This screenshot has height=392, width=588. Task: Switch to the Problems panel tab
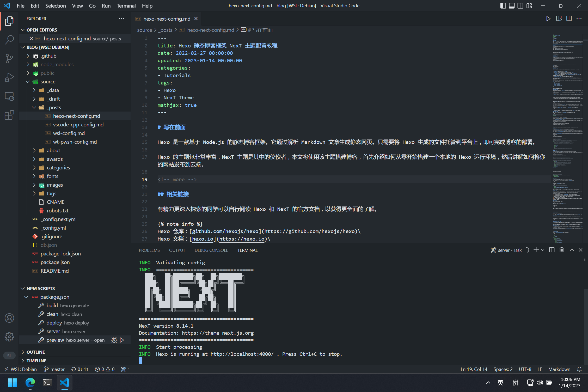149,250
